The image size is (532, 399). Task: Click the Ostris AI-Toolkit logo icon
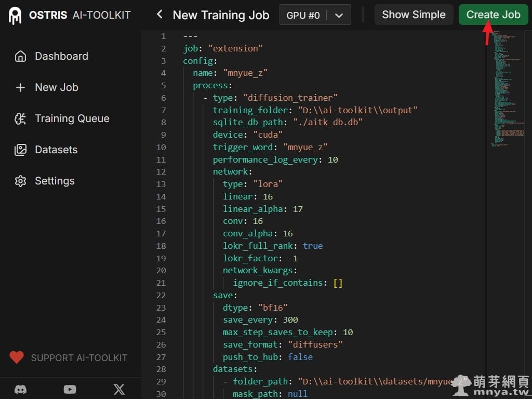(16, 16)
